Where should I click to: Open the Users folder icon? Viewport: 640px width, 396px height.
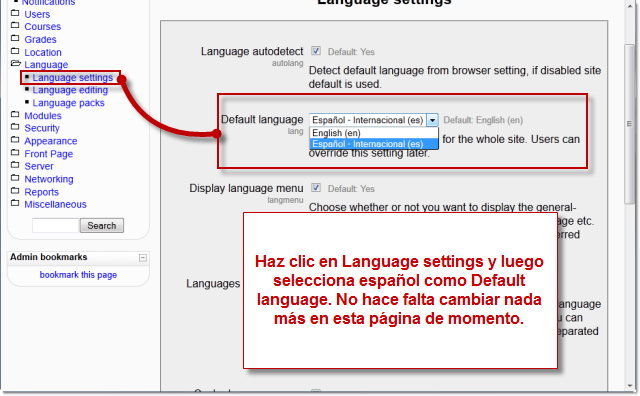tap(15, 13)
